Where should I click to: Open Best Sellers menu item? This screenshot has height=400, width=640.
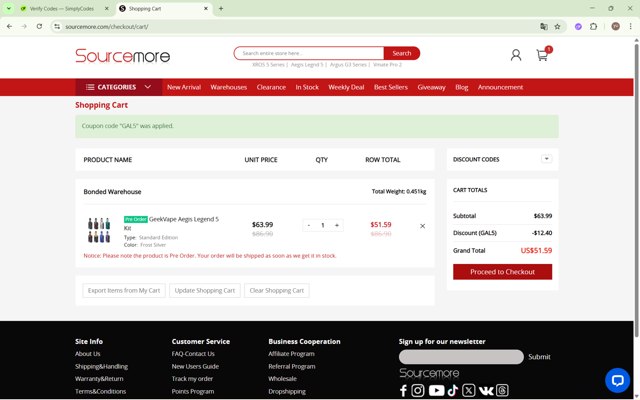[391, 87]
